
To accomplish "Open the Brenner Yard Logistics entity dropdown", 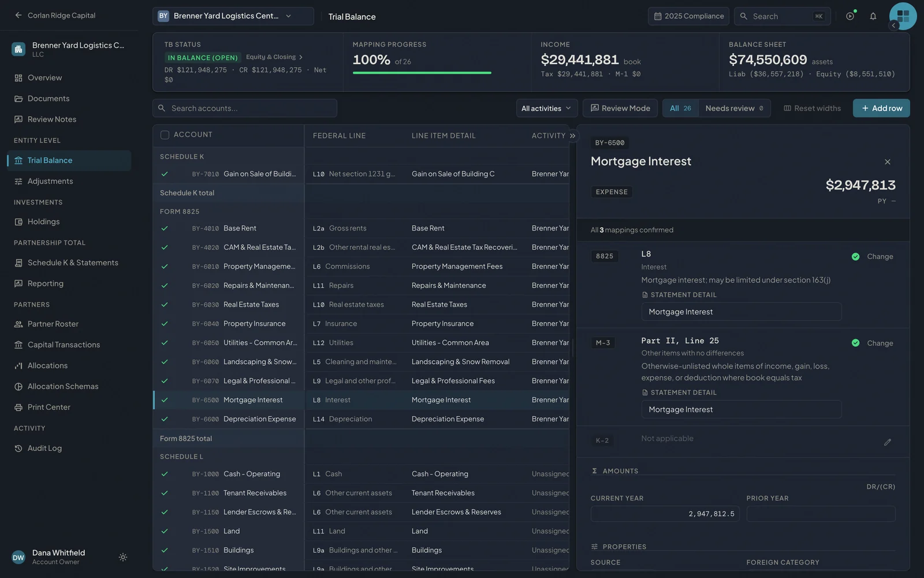I will tap(233, 16).
